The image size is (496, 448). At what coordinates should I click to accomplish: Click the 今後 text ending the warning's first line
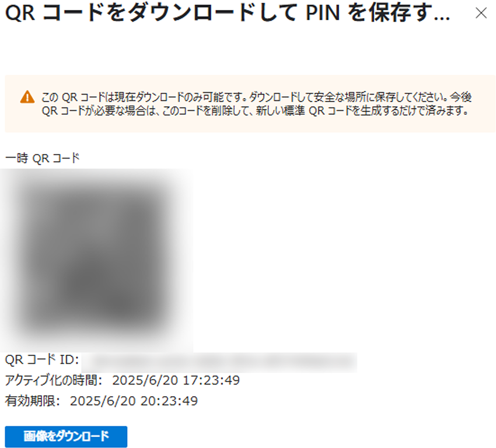460,97
